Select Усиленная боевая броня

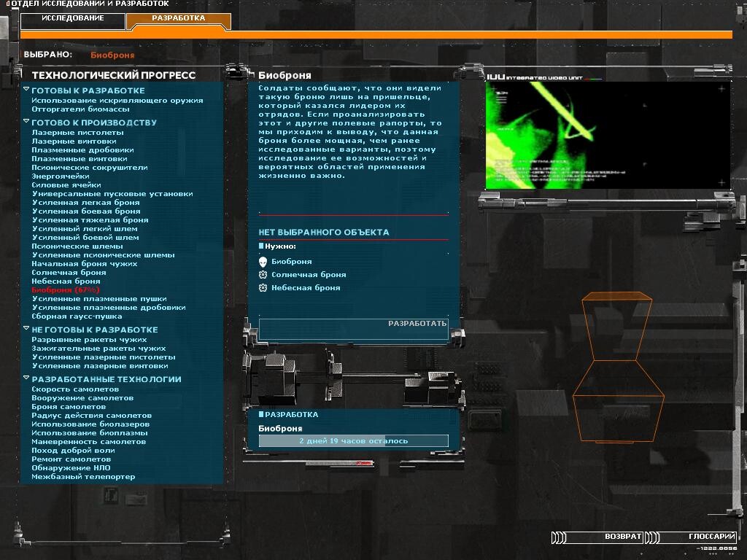86,211
